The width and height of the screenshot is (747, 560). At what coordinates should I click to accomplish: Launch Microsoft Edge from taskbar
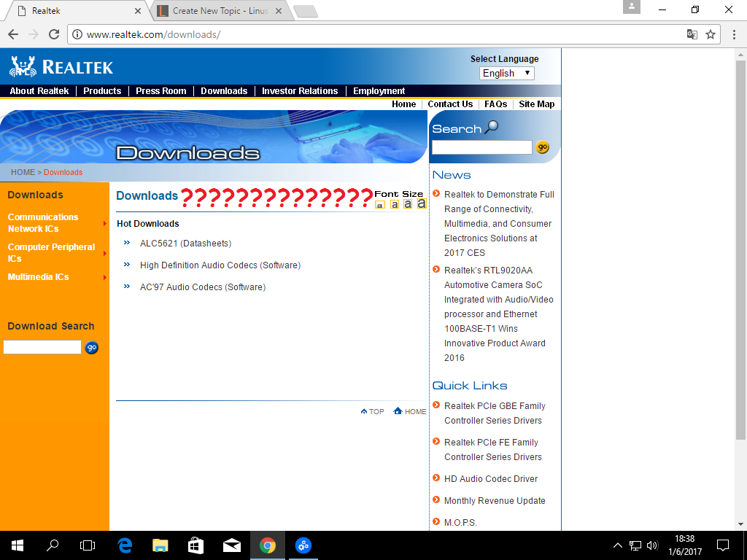pos(125,545)
